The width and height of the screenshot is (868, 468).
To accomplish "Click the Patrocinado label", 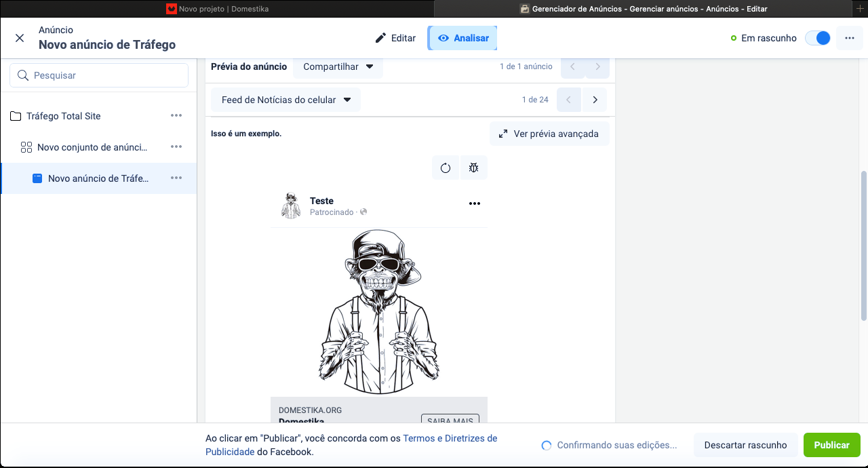I will [x=332, y=212].
